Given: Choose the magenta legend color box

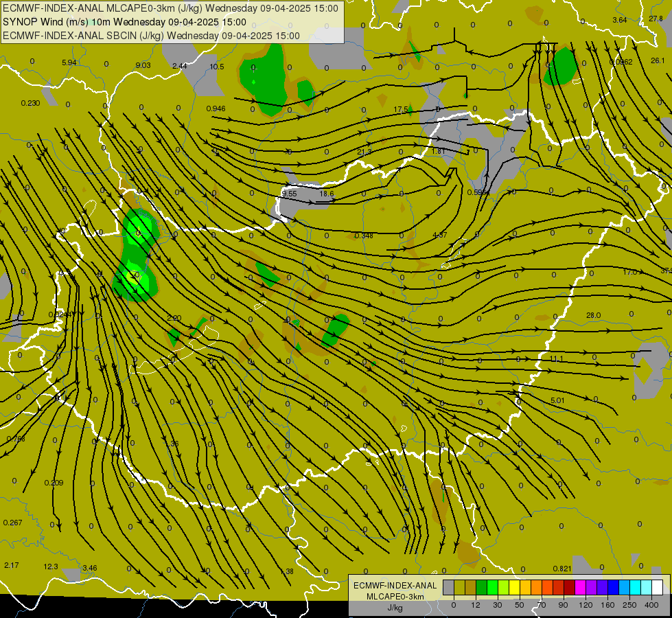Looking at the screenshot, I should (580, 587).
